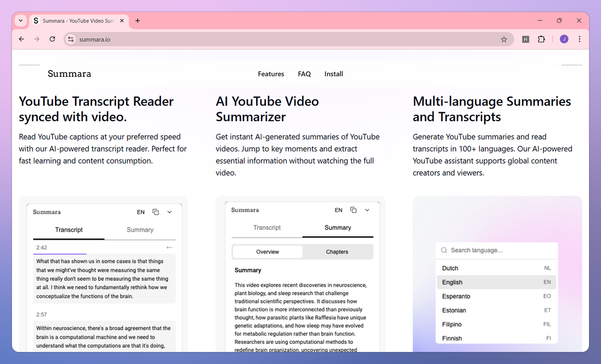Copy transcript icon in left Summara card
This screenshot has width=601, height=364.
pyautogui.click(x=156, y=212)
